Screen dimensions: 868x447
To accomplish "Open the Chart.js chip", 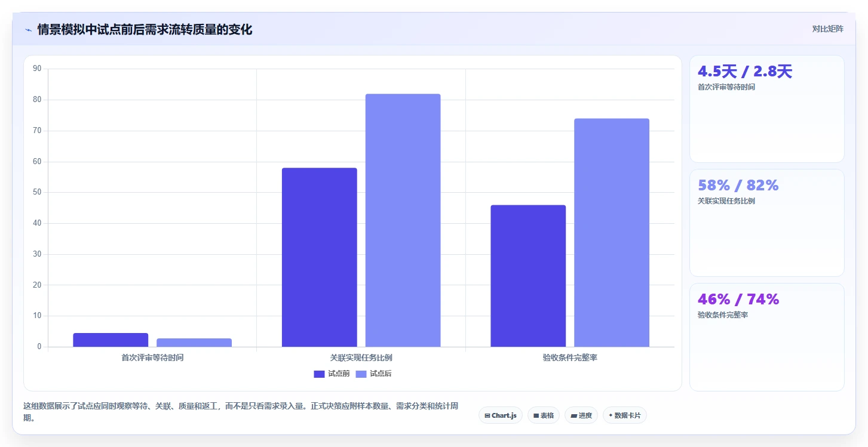I will pyautogui.click(x=501, y=415).
